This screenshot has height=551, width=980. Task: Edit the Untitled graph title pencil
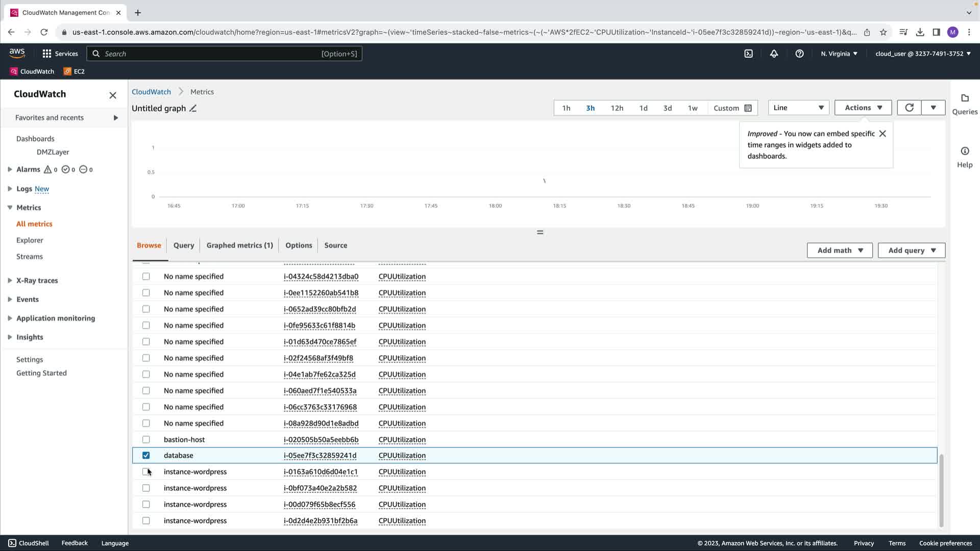click(193, 108)
